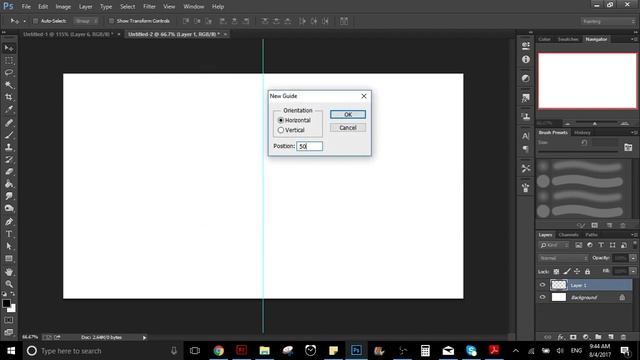This screenshot has height=360, width=640.
Task: Select the Clone Stamp tool
Action: 9,147
